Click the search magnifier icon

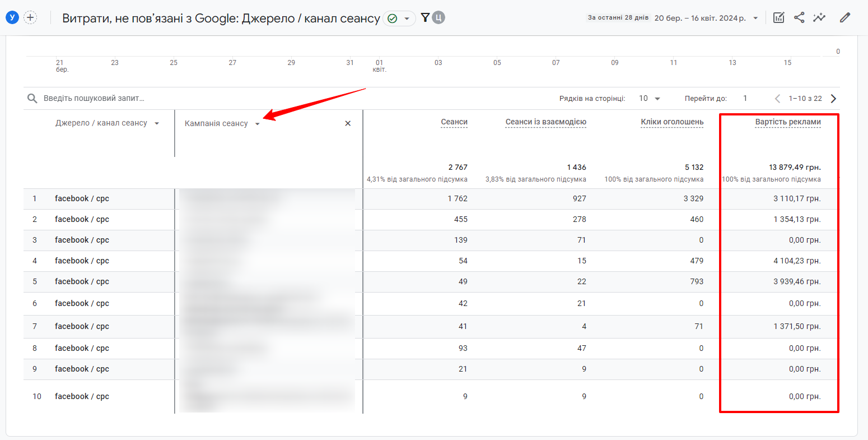[x=32, y=99]
